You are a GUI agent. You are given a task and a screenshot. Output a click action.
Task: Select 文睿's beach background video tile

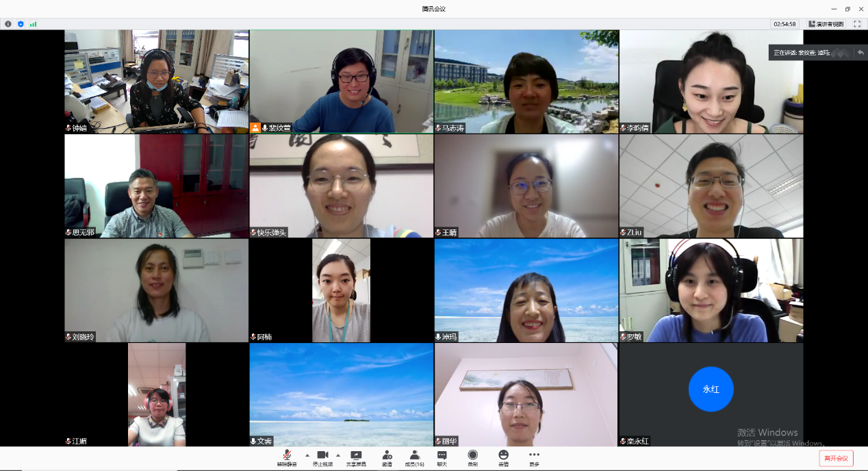(x=342, y=394)
